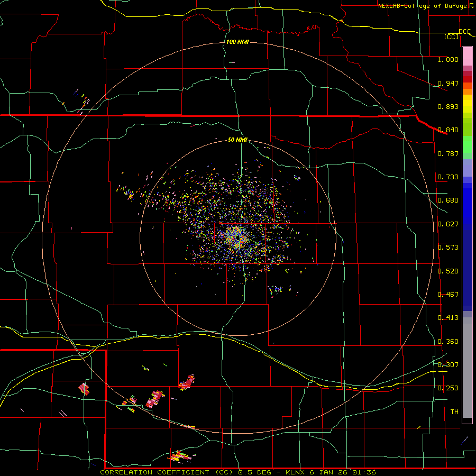Pick the gray segment of the color bar

467,368
